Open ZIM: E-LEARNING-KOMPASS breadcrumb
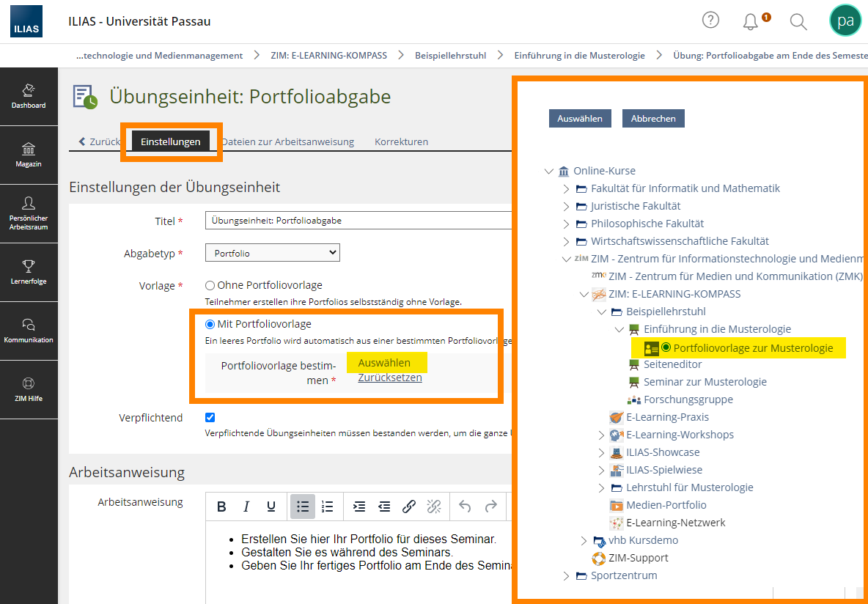Image resolution: width=868 pixels, height=604 pixels. coord(329,56)
